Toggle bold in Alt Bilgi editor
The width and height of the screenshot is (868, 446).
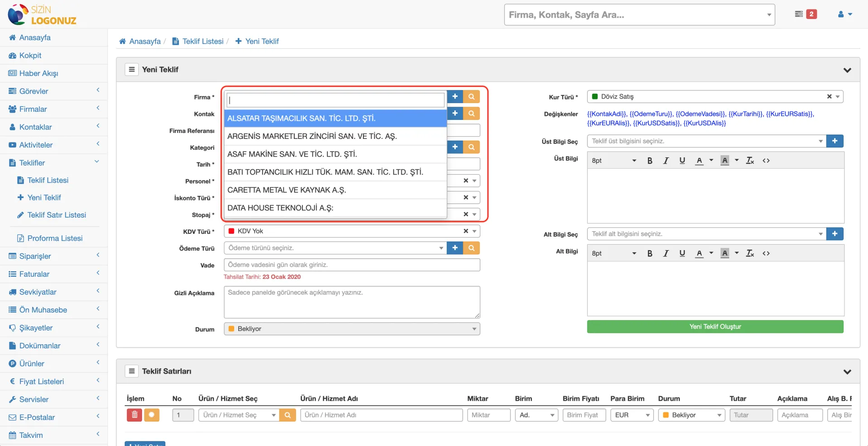[x=650, y=253]
